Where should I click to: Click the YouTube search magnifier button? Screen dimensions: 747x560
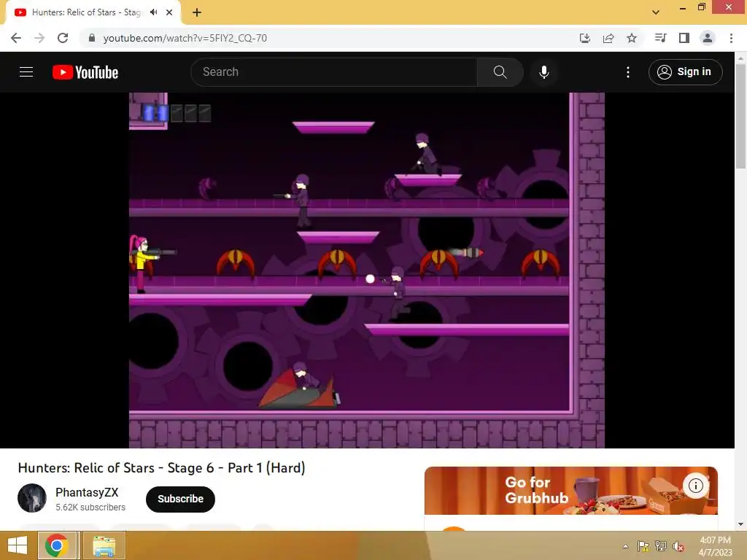(500, 72)
